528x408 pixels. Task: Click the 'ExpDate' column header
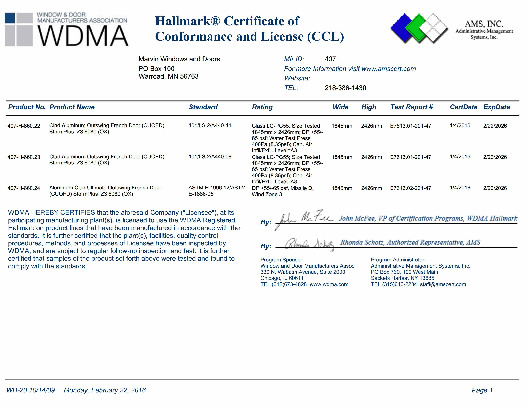coord(497,107)
